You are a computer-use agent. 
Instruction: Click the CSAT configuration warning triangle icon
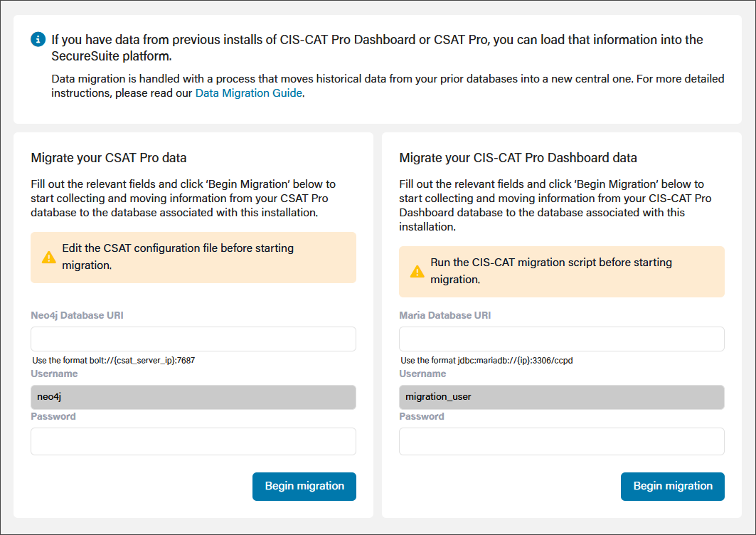tap(48, 257)
